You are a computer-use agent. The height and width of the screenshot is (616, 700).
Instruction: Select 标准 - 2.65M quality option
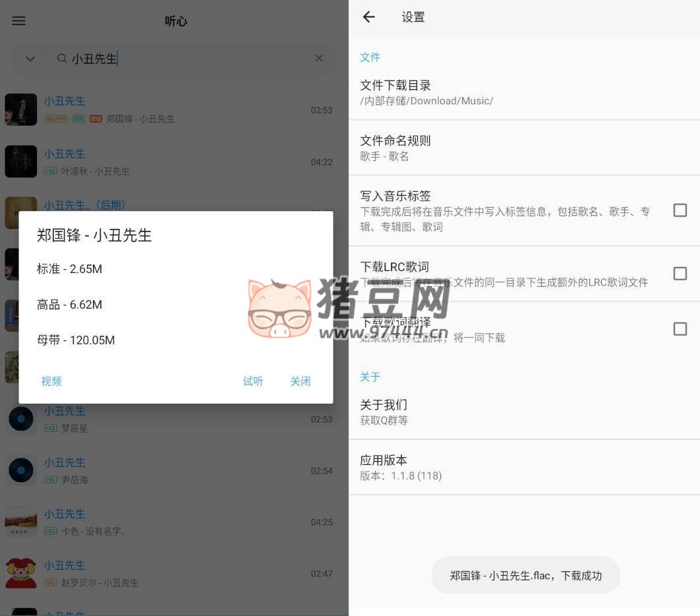click(x=70, y=269)
